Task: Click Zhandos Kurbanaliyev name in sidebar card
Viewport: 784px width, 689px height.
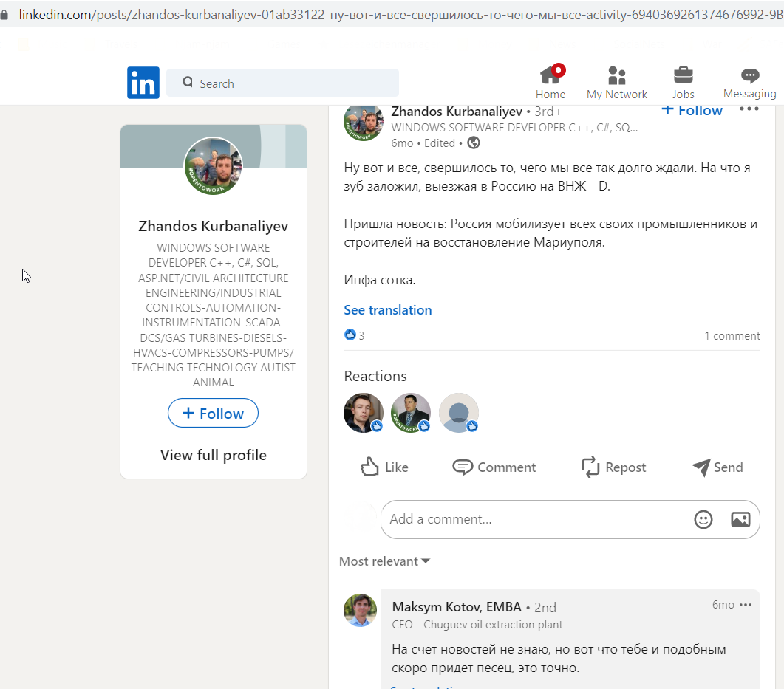Action: [x=214, y=226]
